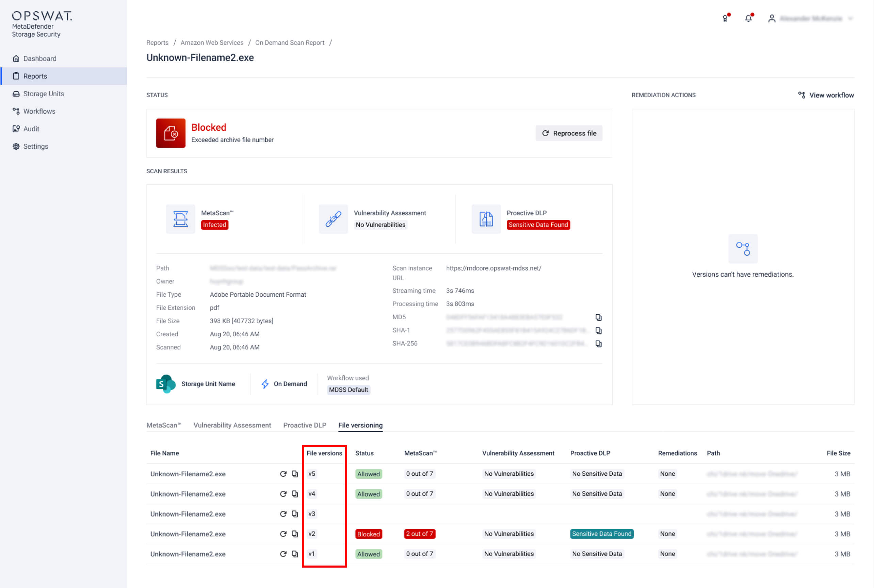
Task: Click the certification badge icon with red dot
Action: (x=726, y=18)
